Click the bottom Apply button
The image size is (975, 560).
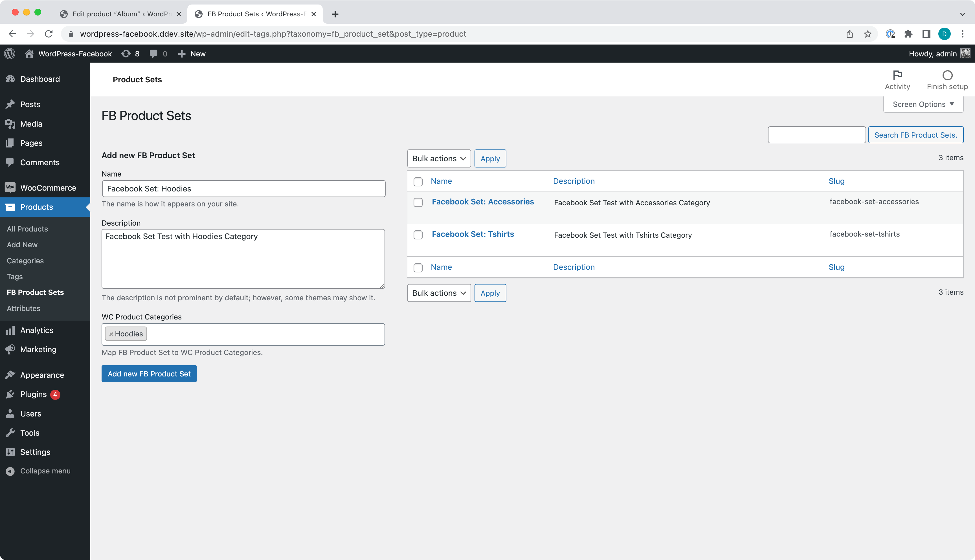coord(490,293)
